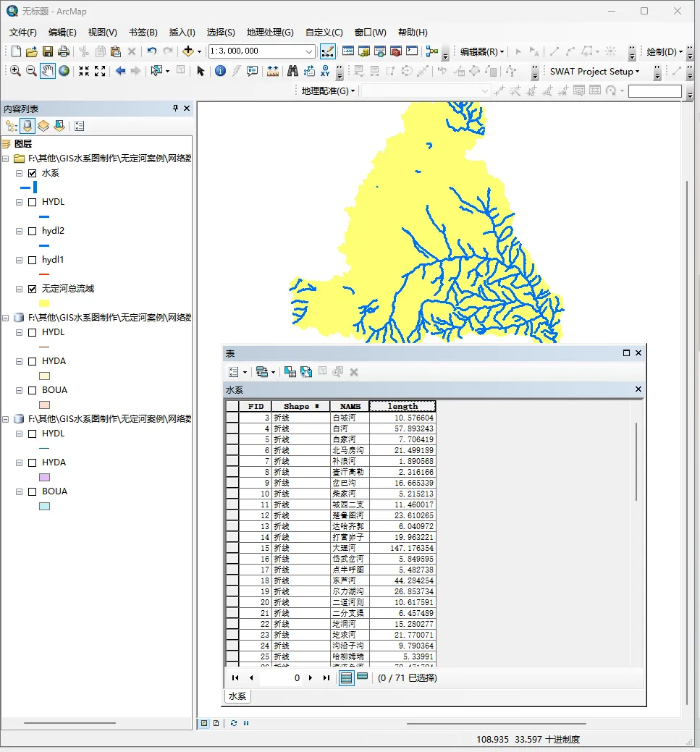The image size is (700, 752).
Task: Click the light blue BOUA symbol swatch
Action: (44, 507)
